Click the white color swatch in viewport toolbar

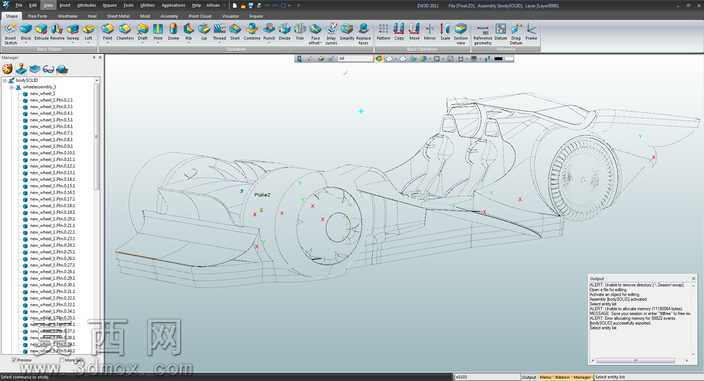508,59
